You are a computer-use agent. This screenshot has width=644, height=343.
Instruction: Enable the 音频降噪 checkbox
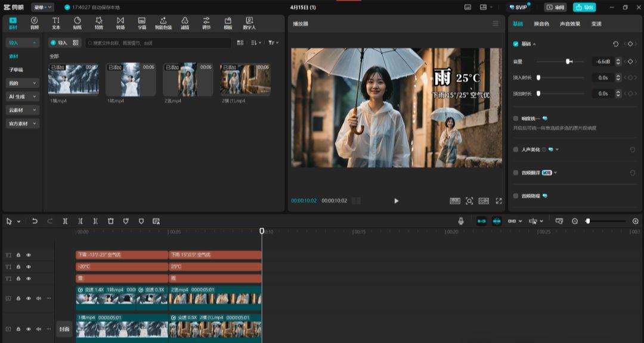pyautogui.click(x=516, y=196)
